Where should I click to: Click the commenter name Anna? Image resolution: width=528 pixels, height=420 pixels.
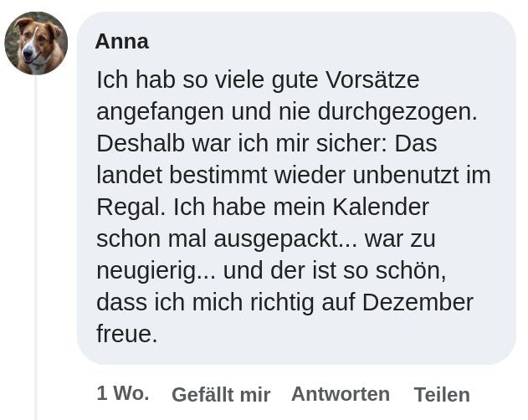[122, 42]
